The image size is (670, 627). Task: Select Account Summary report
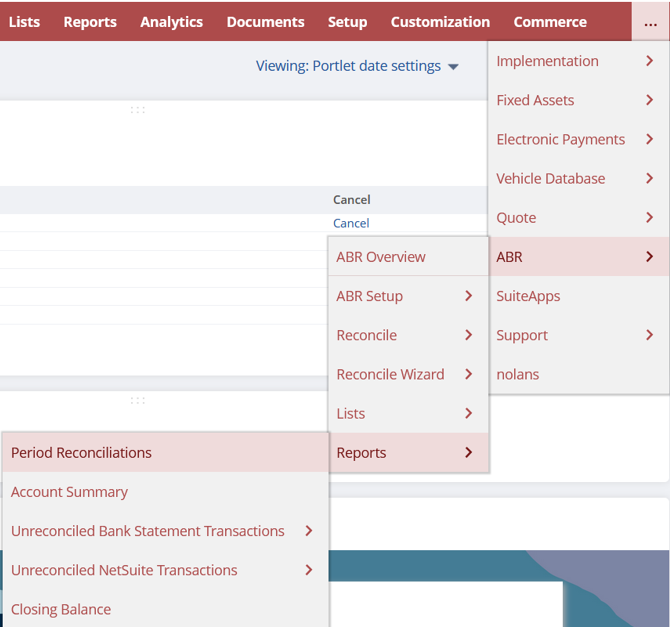[x=70, y=492]
